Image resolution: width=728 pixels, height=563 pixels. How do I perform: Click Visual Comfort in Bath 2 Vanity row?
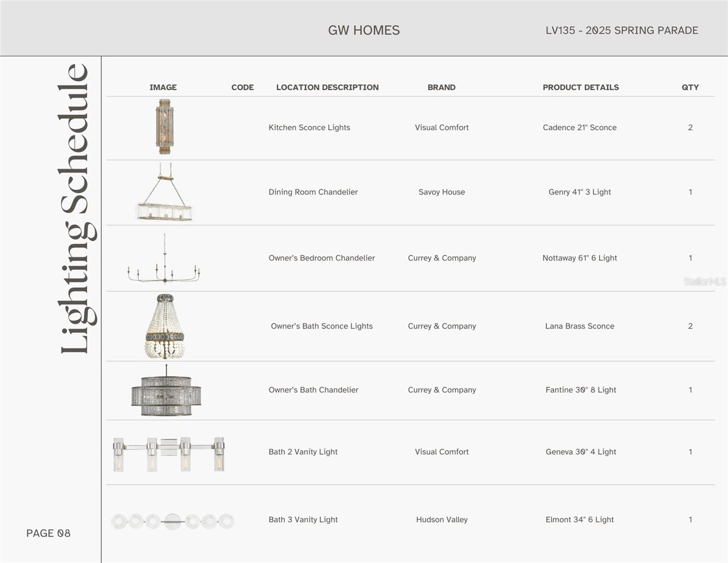[442, 452]
